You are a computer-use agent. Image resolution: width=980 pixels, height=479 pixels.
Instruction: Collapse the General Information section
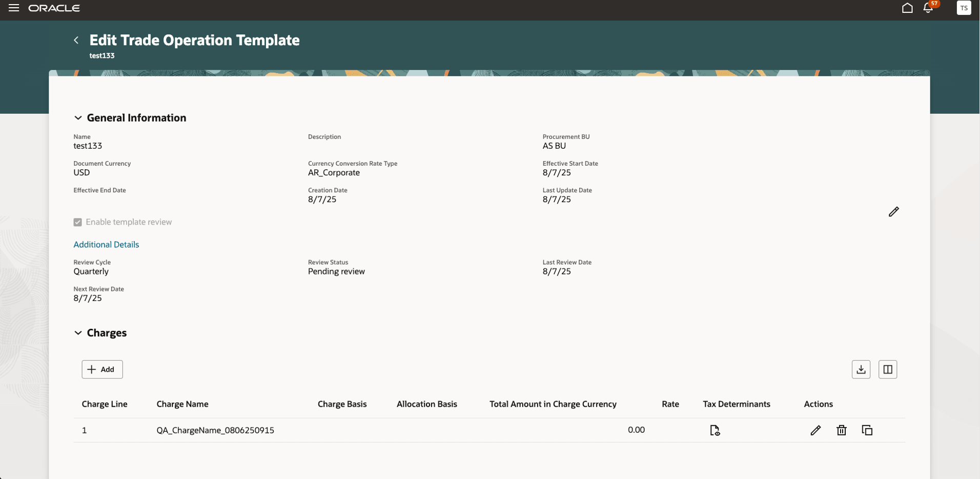pyautogui.click(x=78, y=118)
